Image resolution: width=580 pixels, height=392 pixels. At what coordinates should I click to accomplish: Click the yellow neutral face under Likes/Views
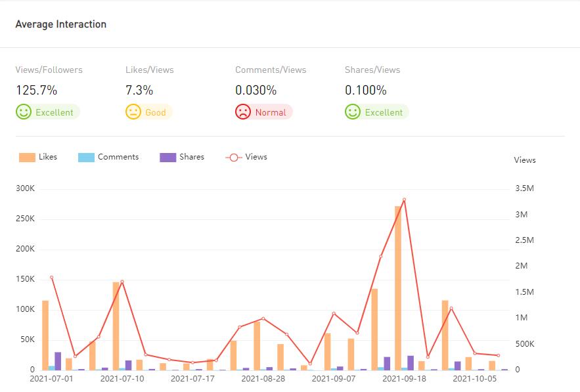(x=133, y=112)
